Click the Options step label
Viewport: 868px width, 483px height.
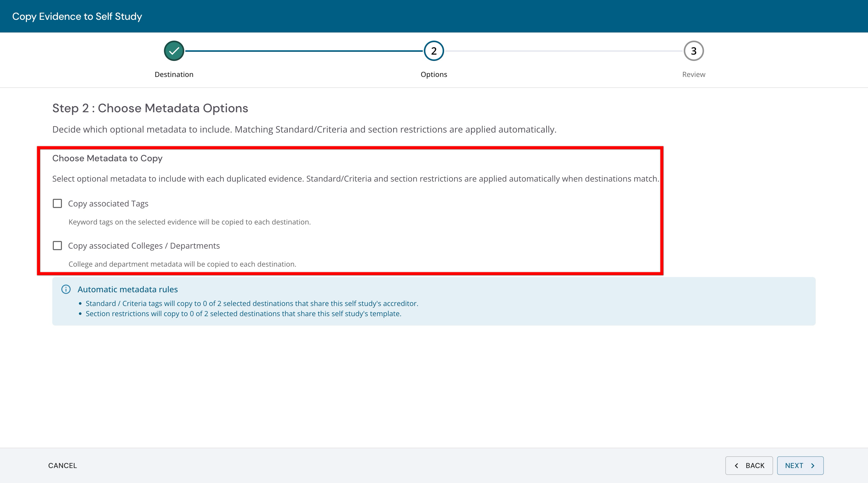(434, 74)
